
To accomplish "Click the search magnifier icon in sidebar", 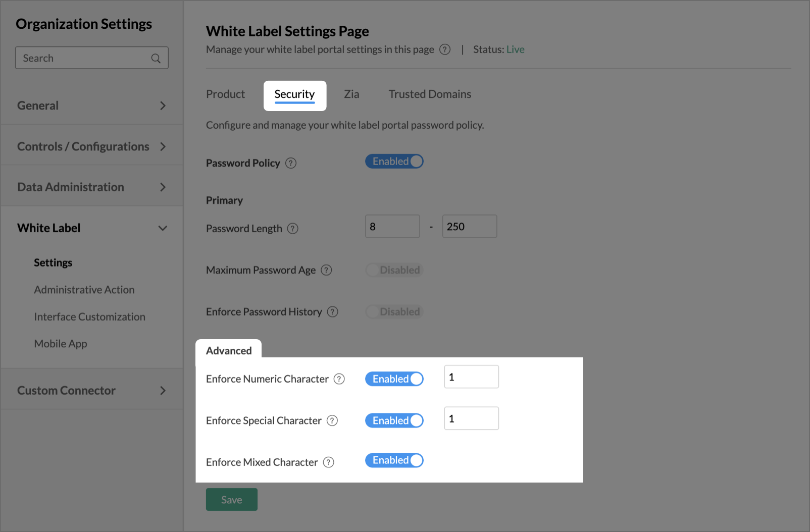I will coord(156,59).
